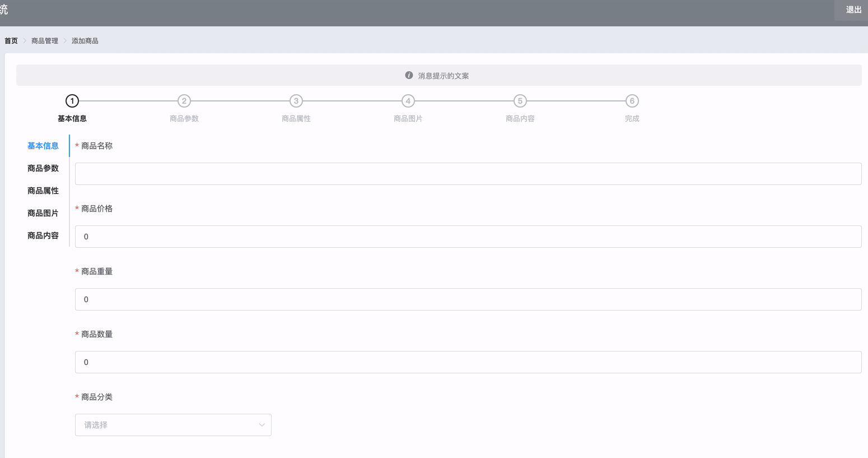This screenshot has height=458, width=868.
Task: Click the 商品分类 field label
Action: tap(97, 397)
